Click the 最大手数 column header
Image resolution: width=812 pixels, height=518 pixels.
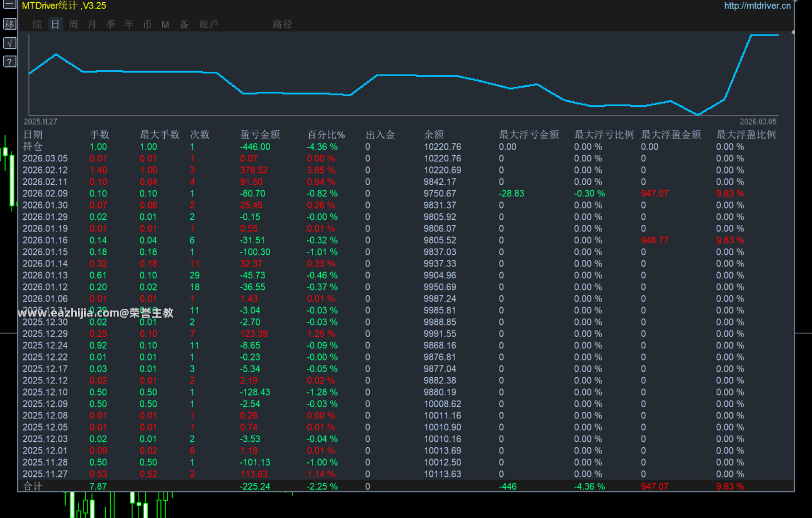[x=160, y=135]
